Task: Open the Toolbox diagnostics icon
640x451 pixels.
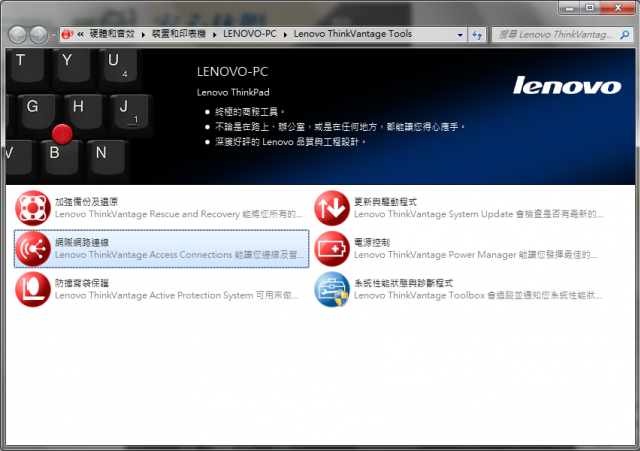Action: pos(332,289)
